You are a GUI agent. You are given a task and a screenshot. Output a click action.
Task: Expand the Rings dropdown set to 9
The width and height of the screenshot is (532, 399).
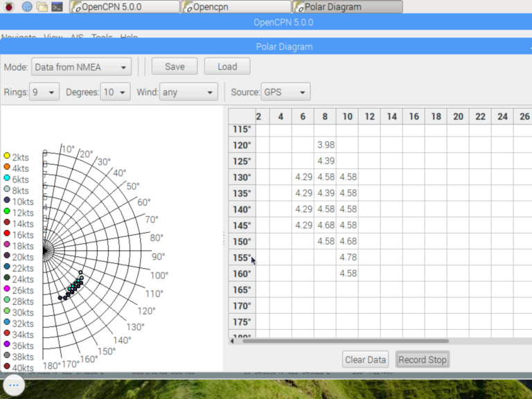coord(44,92)
